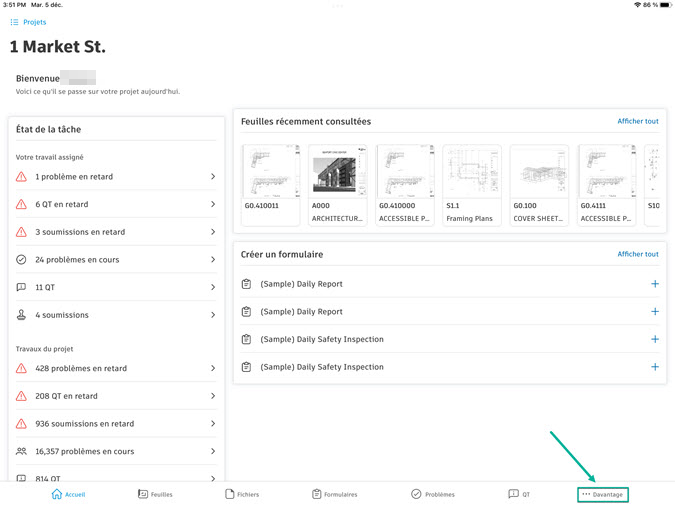The height and width of the screenshot is (506, 675).
Task: Open the Fichiers tab icon
Action: click(230, 494)
